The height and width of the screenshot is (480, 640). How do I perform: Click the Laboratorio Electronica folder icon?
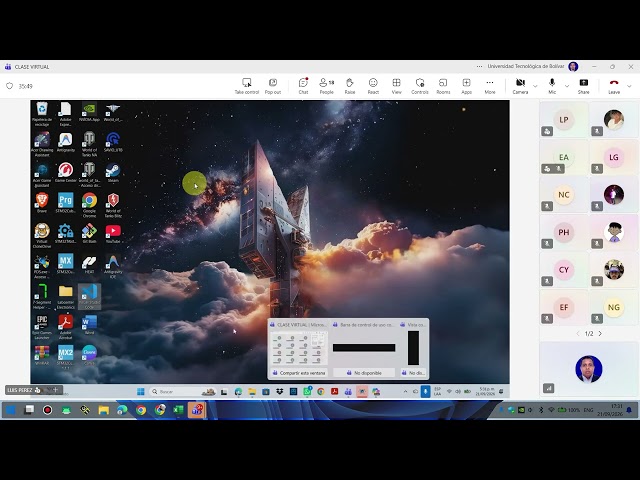pyautogui.click(x=65, y=297)
